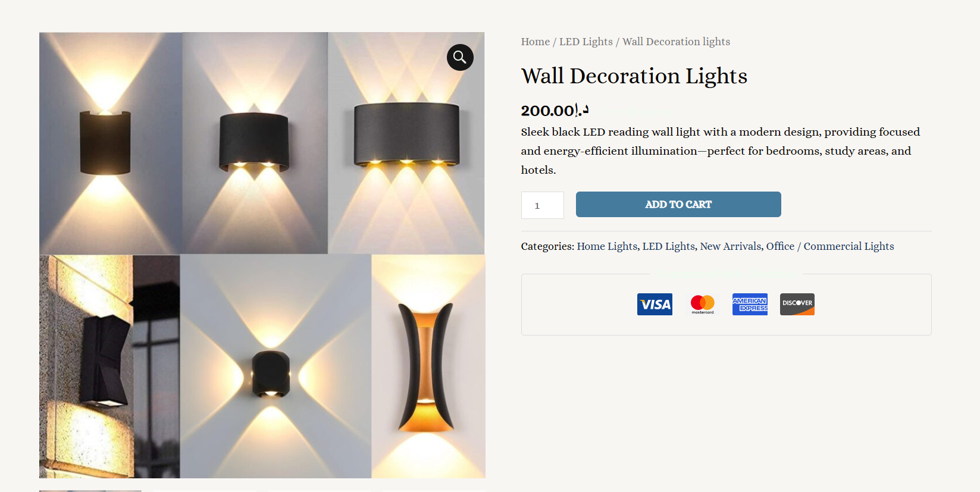Click the Mastercard payment icon

(x=702, y=304)
